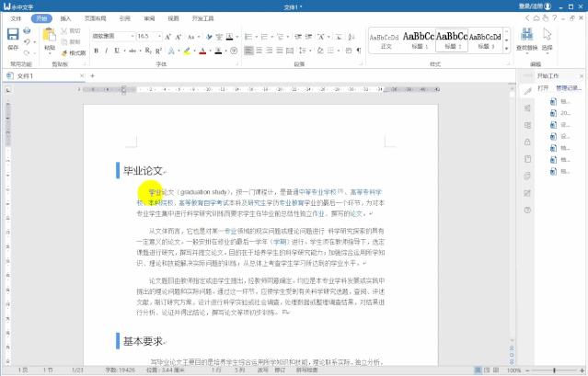Click the lock icon in side panel strip
588x376 pixels.
(527, 142)
